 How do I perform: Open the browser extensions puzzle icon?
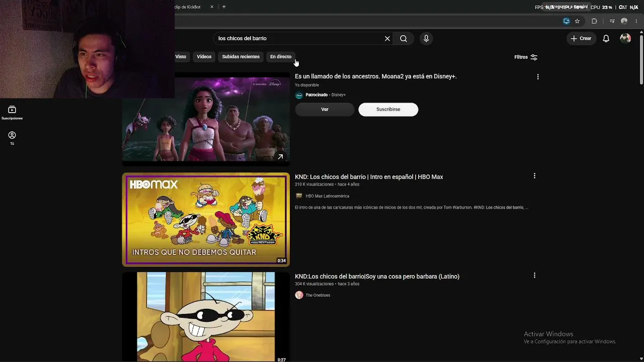pos(594,21)
